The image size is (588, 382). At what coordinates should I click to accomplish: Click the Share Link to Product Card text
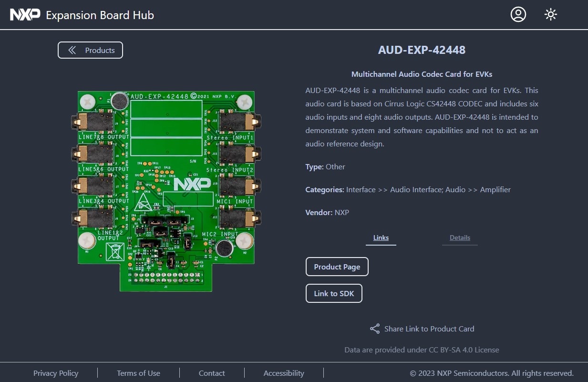tap(429, 329)
